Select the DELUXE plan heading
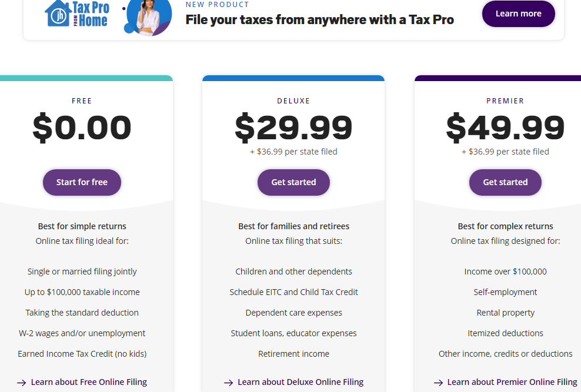The image size is (581, 392). (293, 101)
